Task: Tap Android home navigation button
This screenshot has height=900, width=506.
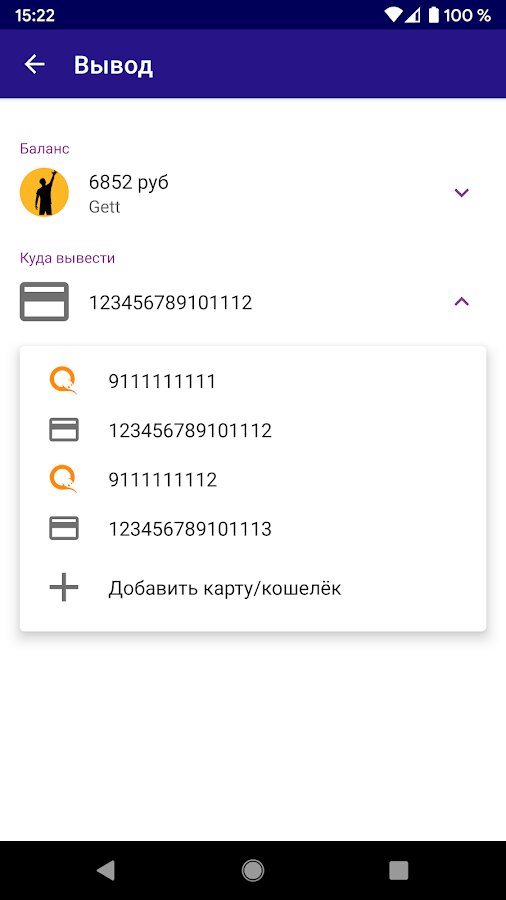Action: tap(253, 870)
